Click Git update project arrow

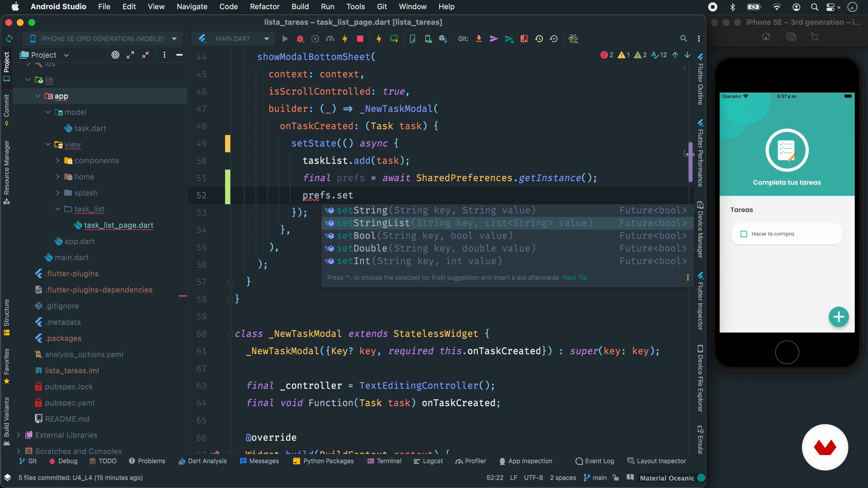(x=479, y=39)
